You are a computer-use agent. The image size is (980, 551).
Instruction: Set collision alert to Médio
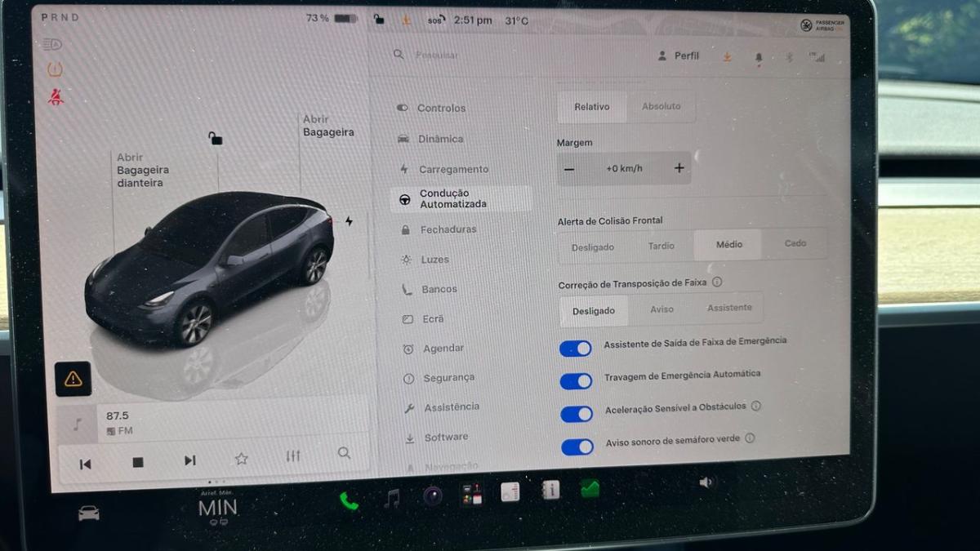pyautogui.click(x=728, y=244)
